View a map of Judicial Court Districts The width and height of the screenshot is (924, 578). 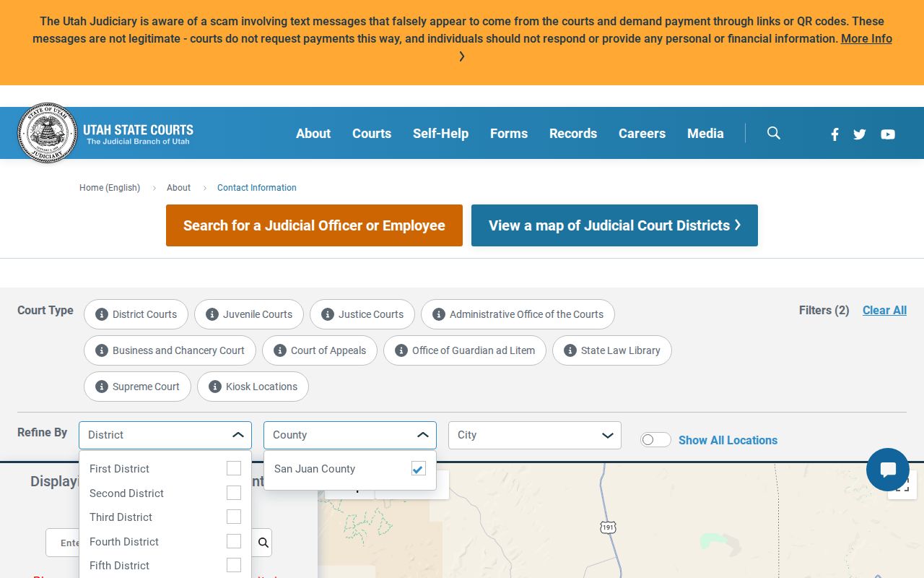point(614,225)
